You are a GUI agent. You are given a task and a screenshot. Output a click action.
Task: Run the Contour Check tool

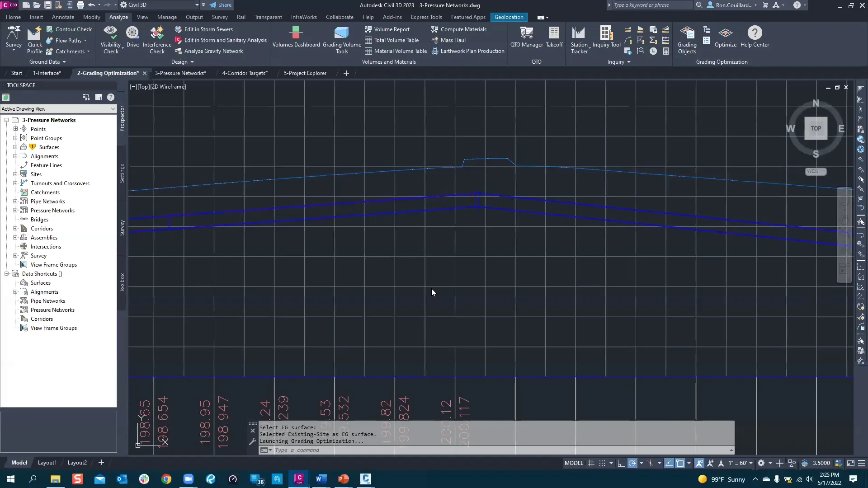[69, 29]
